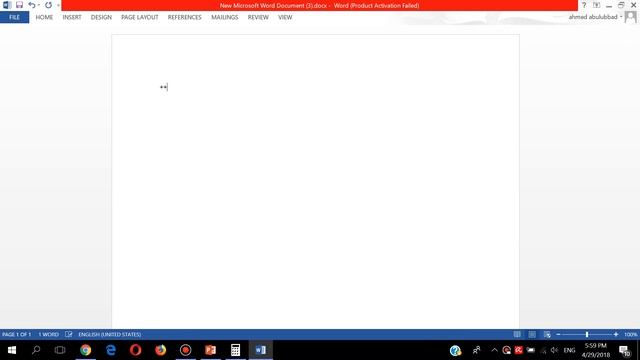Click the Save icon in quick access toolbar

point(19,5)
